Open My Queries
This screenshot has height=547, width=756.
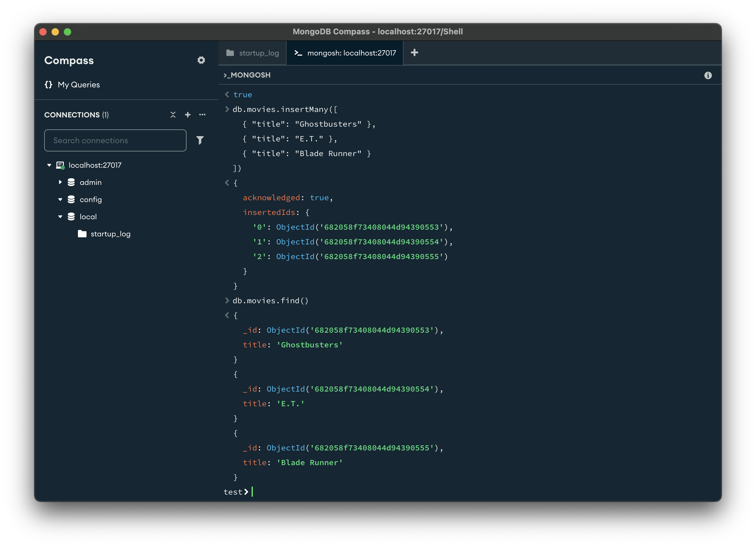(79, 85)
